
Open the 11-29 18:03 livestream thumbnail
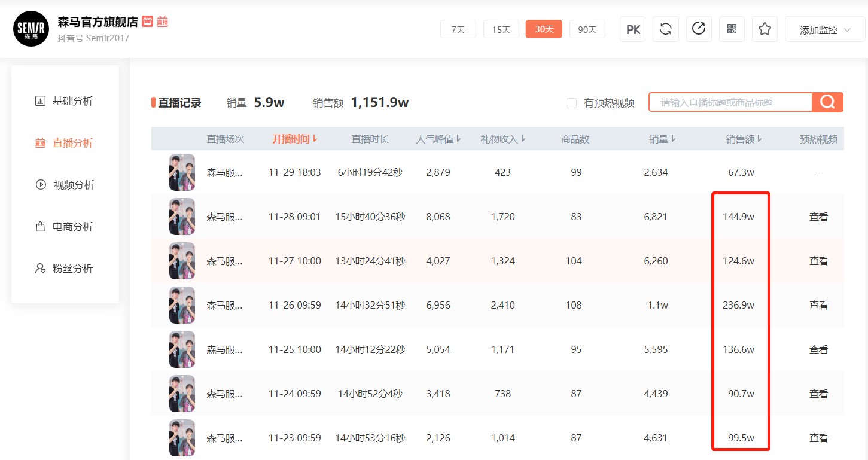[x=182, y=172]
